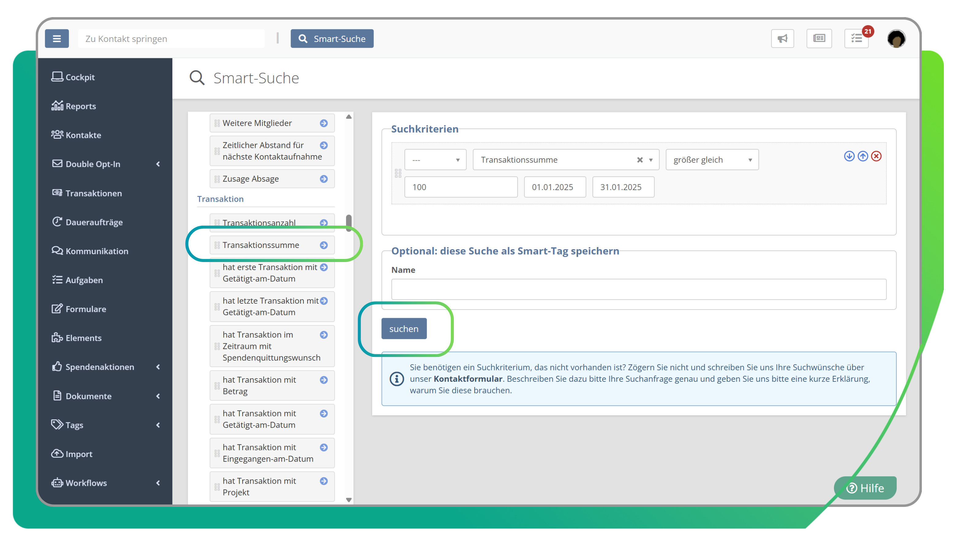The width and height of the screenshot is (980, 551).
Task: Remove the criterion with the red X icon
Action: (x=876, y=156)
